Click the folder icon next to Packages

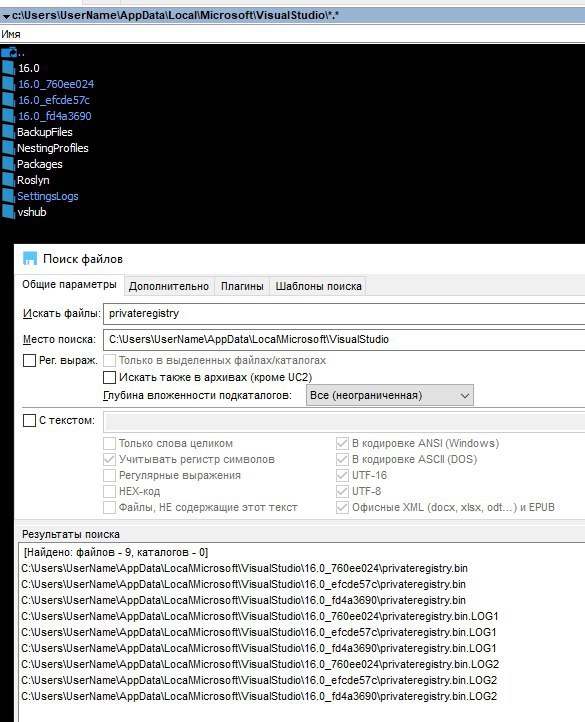(8, 164)
